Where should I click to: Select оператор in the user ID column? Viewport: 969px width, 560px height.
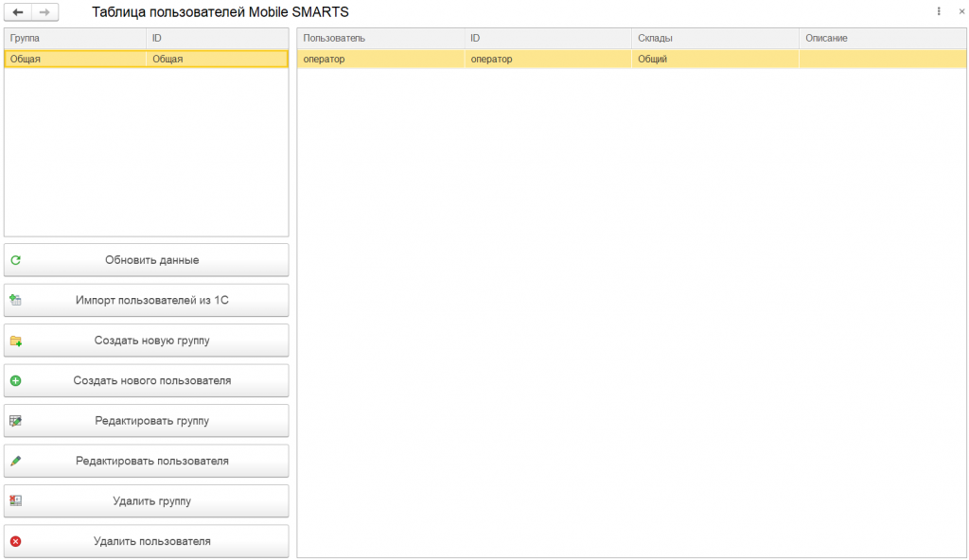pyautogui.click(x=548, y=60)
